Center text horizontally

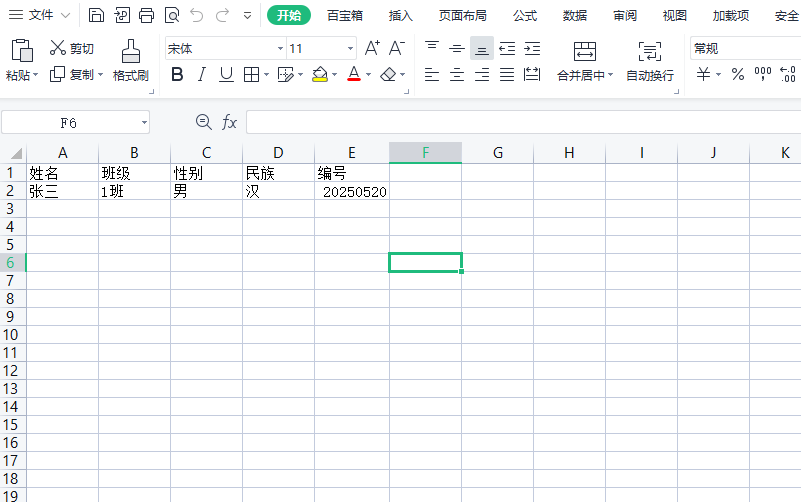(457, 75)
